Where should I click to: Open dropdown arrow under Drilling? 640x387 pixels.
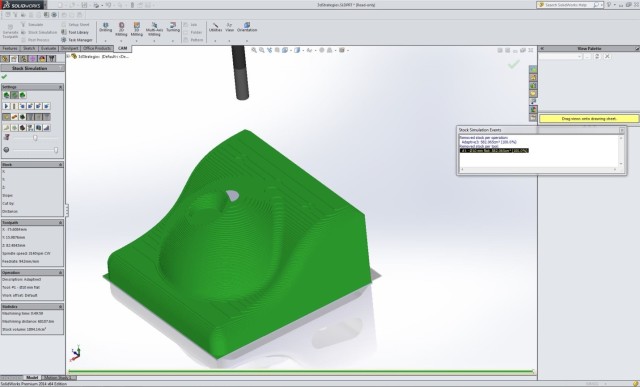click(105, 41)
